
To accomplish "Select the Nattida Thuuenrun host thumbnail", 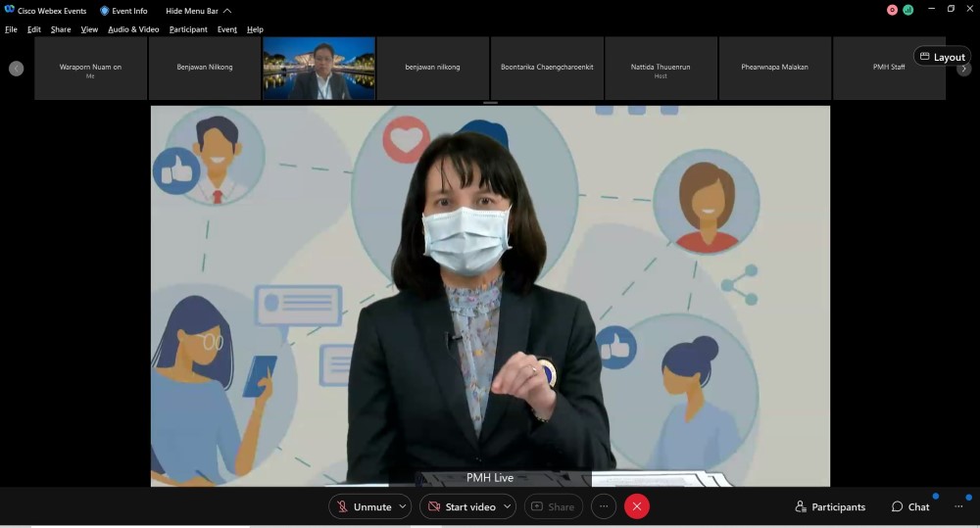I will point(661,69).
